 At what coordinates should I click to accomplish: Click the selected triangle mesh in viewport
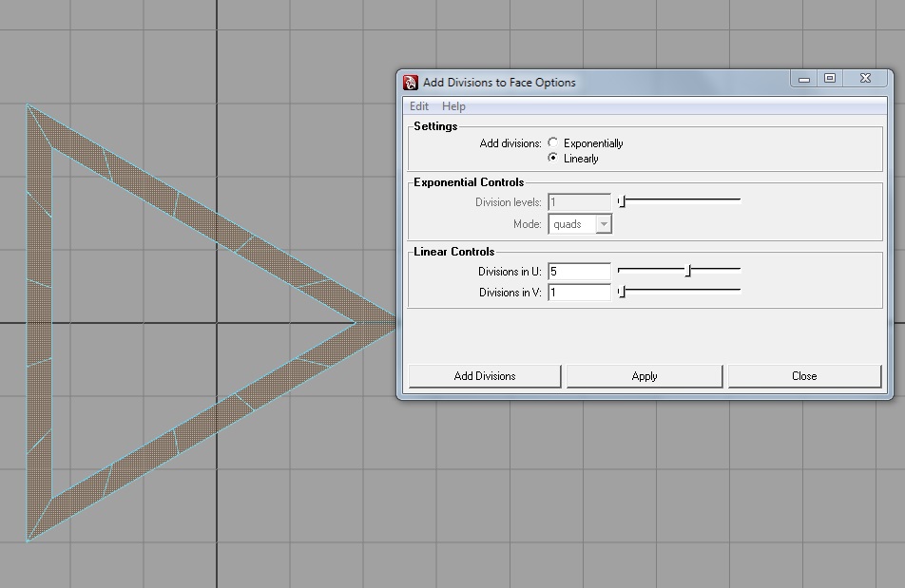[39, 323]
